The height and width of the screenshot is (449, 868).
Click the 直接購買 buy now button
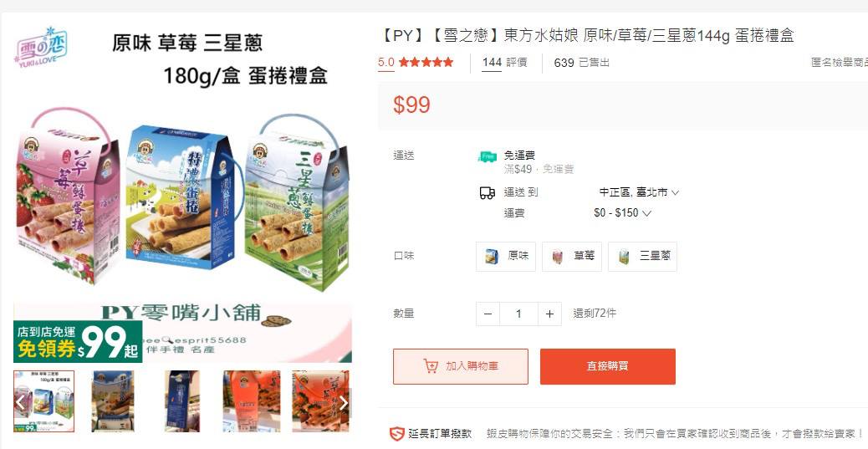click(x=608, y=366)
